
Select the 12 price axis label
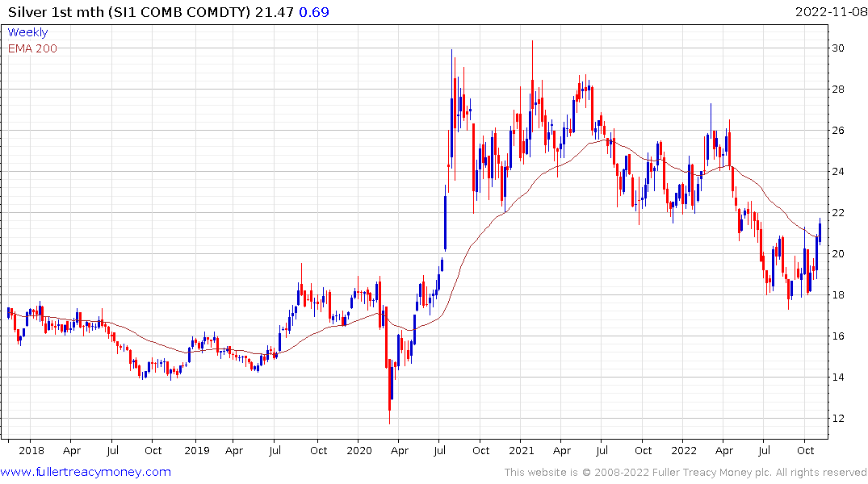tap(837, 418)
